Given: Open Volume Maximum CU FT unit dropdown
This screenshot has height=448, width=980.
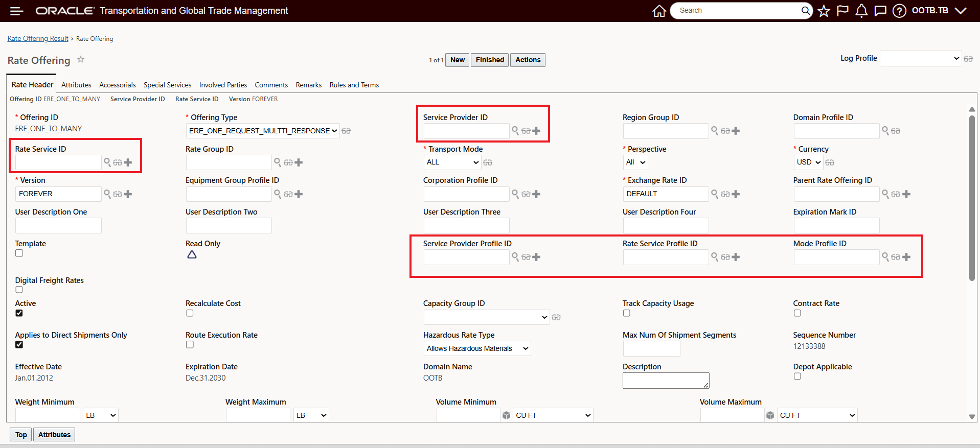Looking at the screenshot, I should tap(817, 415).
